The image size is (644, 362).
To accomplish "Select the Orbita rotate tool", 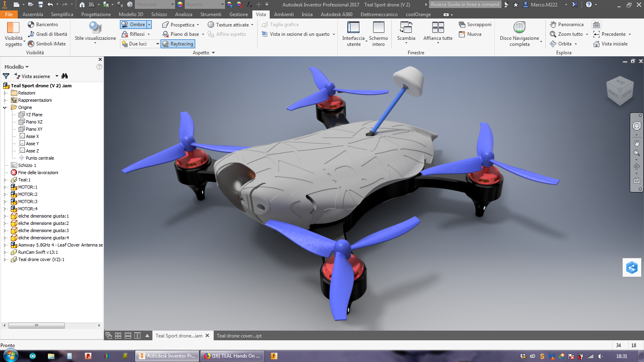I will (561, 44).
